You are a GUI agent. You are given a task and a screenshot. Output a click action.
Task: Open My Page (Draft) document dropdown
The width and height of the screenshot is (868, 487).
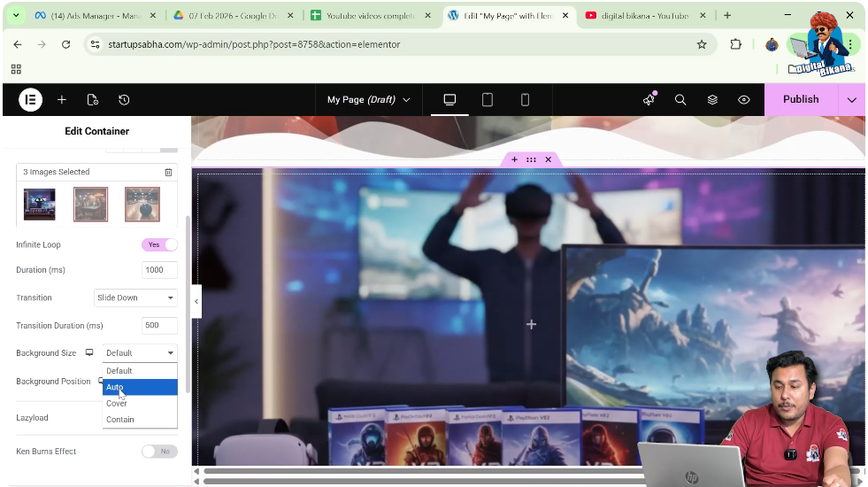tap(369, 100)
